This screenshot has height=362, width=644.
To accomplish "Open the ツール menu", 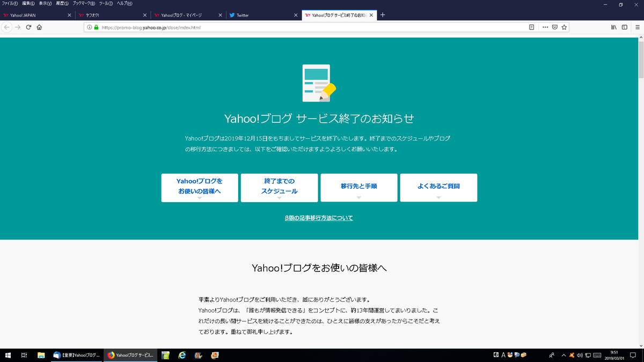I will [x=107, y=3].
